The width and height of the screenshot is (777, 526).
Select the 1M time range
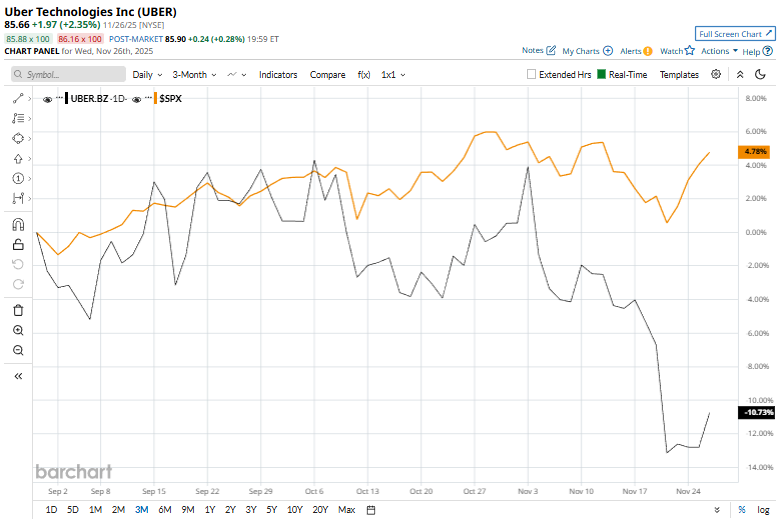coord(96,510)
